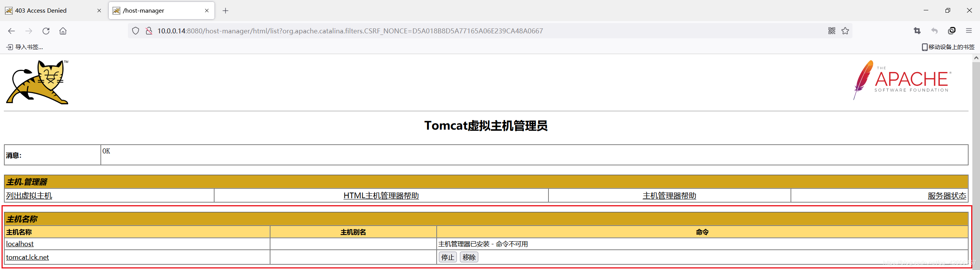Switch to the 403 Access Denied tab
Image resolution: width=980 pixels, height=270 pixels.
(x=54, y=11)
